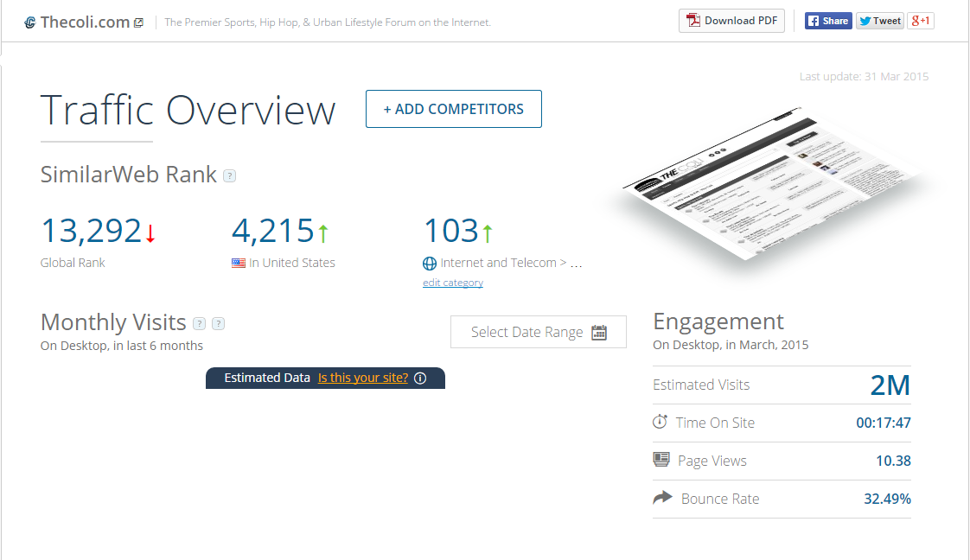The image size is (970, 560).
Task: Share on Facebook
Action: click(827, 21)
